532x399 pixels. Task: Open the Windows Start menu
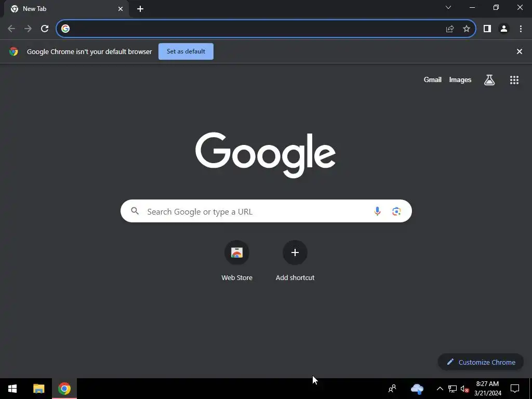click(x=12, y=389)
